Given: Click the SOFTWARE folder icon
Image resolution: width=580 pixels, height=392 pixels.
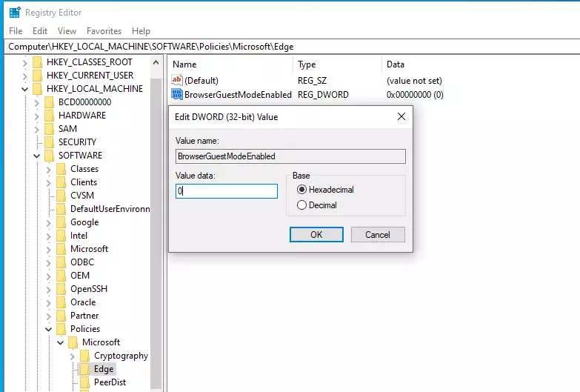Looking at the screenshot, I should pos(49,156).
